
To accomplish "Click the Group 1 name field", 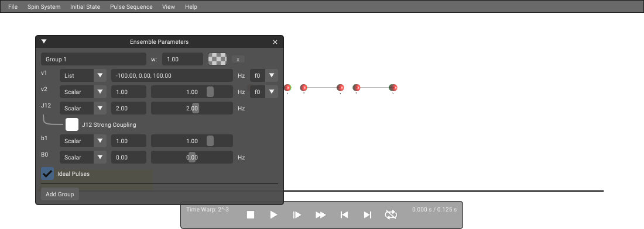I will 94,59.
